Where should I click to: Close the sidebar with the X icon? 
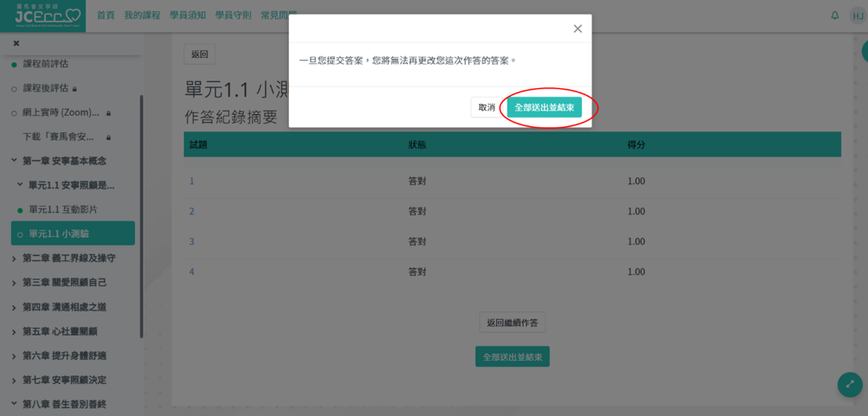tap(16, 43)
